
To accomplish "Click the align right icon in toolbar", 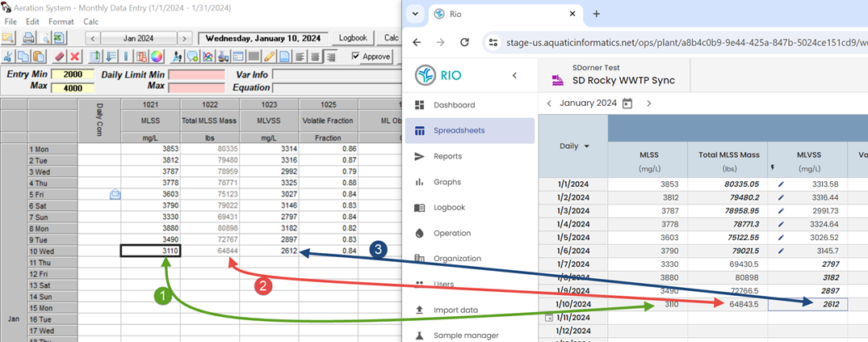I will (330, 57).
